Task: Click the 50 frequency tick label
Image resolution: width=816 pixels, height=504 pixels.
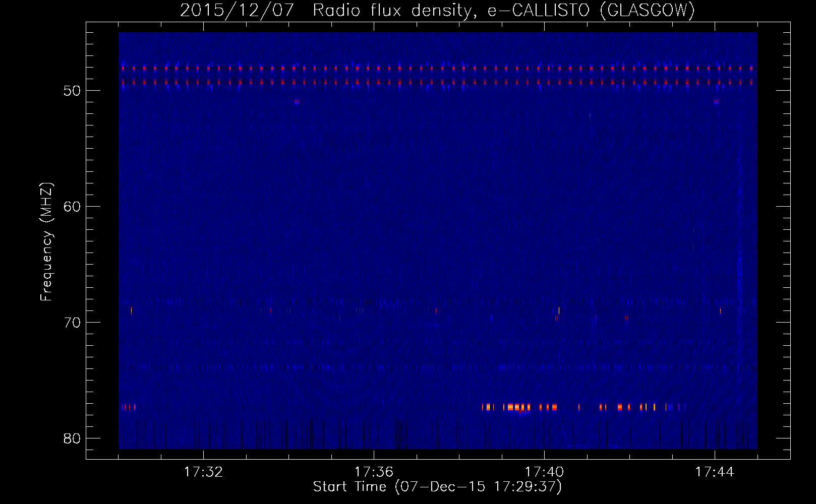Action: click(x=73, y=91)
